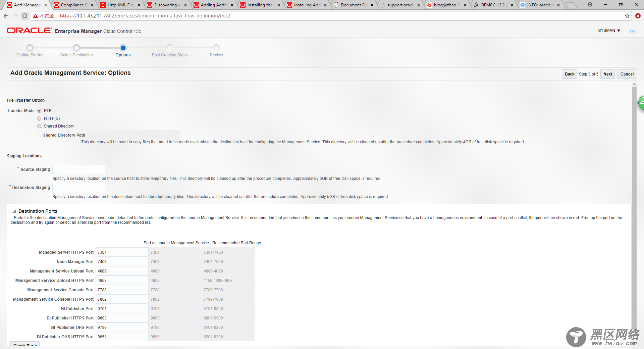The height and width of the screenshot is (349, 644).
Task: Select HTTP(S) transfer mode
Action: coord(39,118)
